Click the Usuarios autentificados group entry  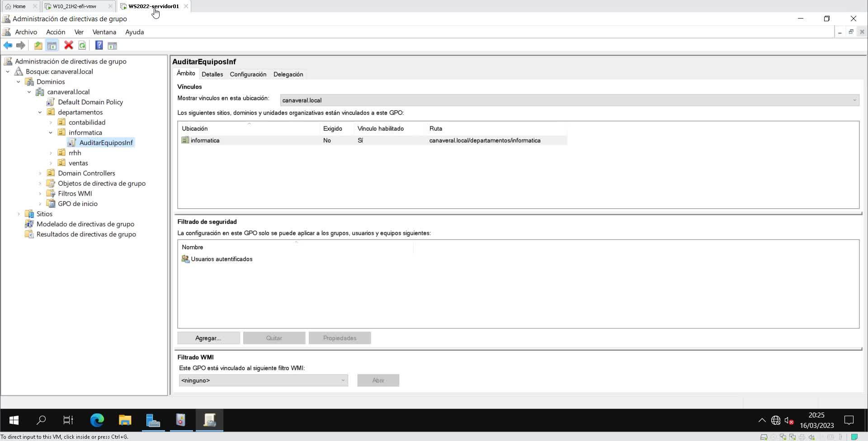click(222, 259)
